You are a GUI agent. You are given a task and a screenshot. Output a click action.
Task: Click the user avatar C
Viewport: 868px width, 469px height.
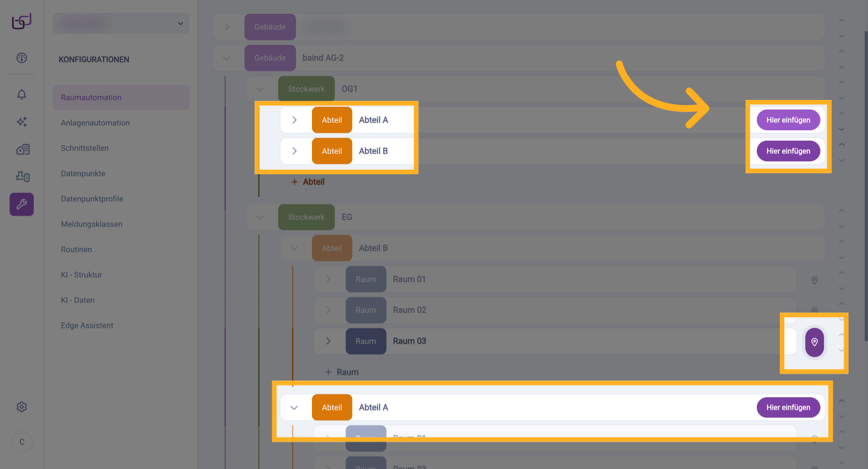coord(22,442)
